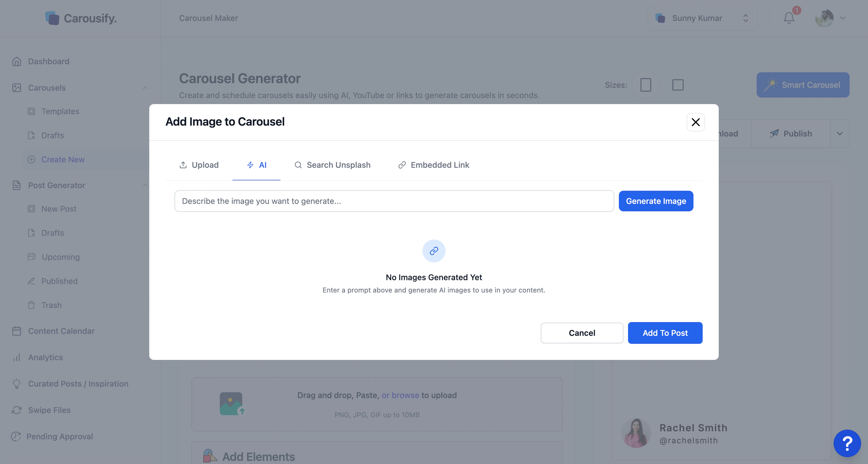Select Create New carousel

click(x=63, y=159)
